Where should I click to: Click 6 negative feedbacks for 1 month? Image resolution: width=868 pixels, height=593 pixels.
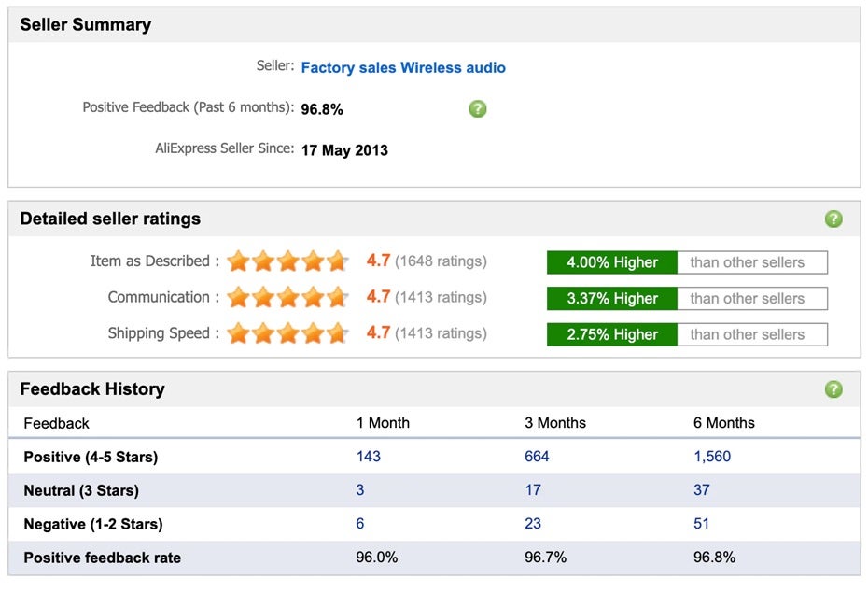tap(360, 524)
